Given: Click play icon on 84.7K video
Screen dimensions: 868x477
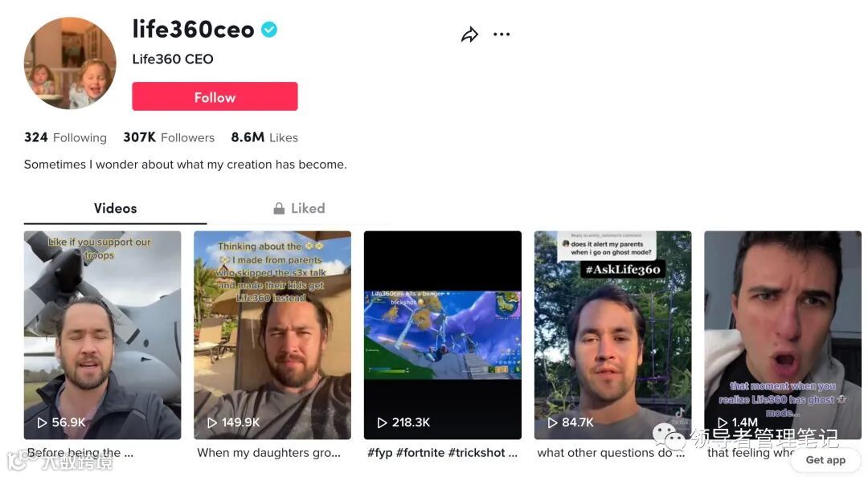Looking at the screenshot, I should (x=552, y=422).
